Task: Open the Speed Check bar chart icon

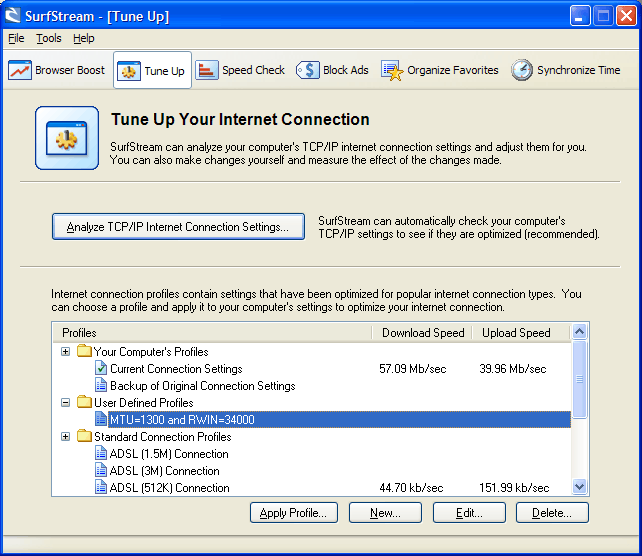Action: [x=207, y=70]
